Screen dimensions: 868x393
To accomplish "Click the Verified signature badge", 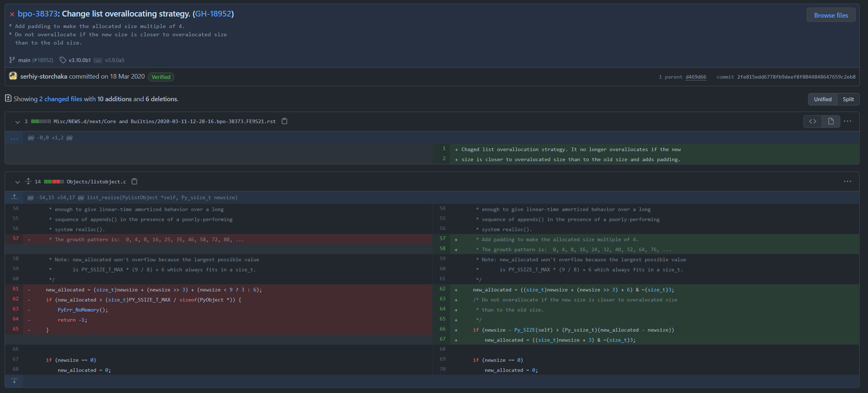I will click(x=161, y=77).
